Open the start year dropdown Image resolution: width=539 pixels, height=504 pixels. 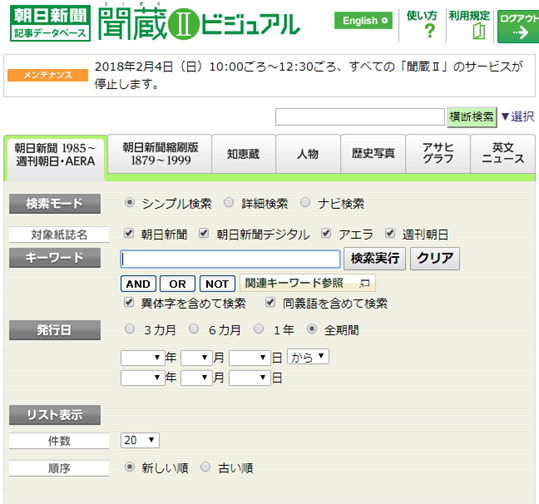(142, 358)
